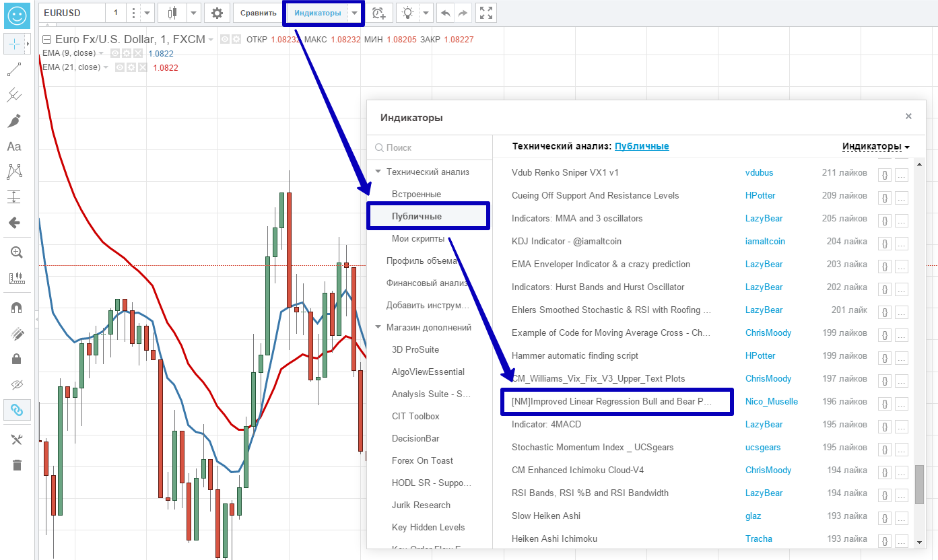Viewport: 938px width, 560px height.
Task: Open EMA (21, close) settings gear
Action: (x=131, y=67)
